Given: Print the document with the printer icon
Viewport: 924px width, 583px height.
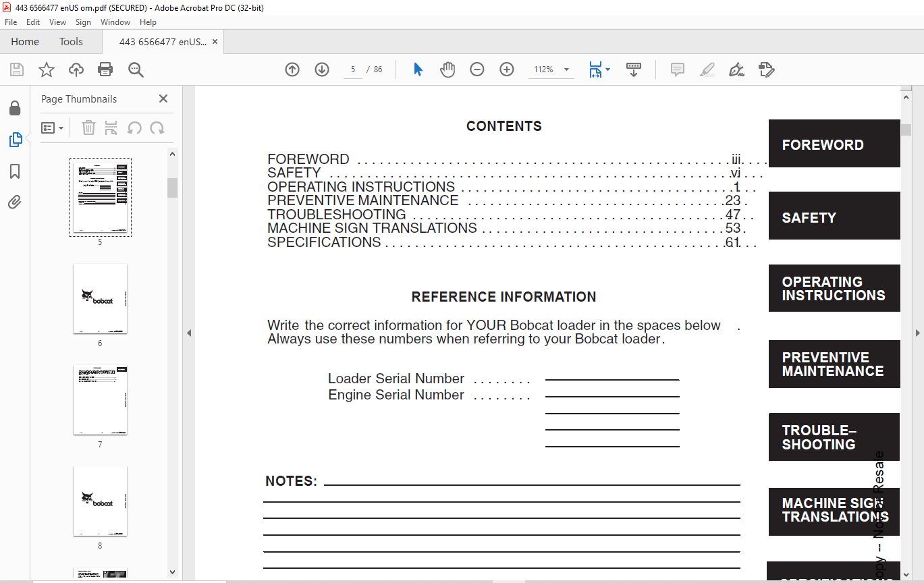Looking at the screenshot, I should [105, 70].
